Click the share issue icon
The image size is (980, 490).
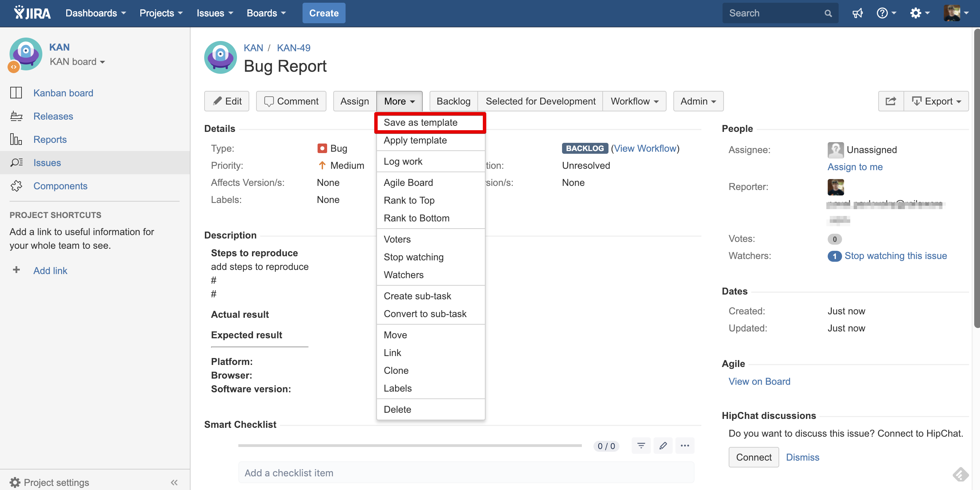click(x=890, y=101)
